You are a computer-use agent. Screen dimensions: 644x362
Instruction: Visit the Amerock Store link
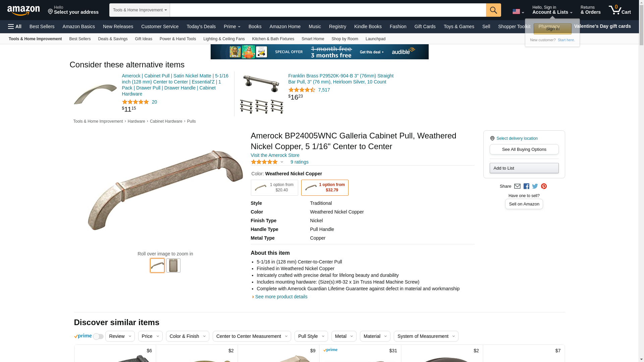click(x=275, y=155)
